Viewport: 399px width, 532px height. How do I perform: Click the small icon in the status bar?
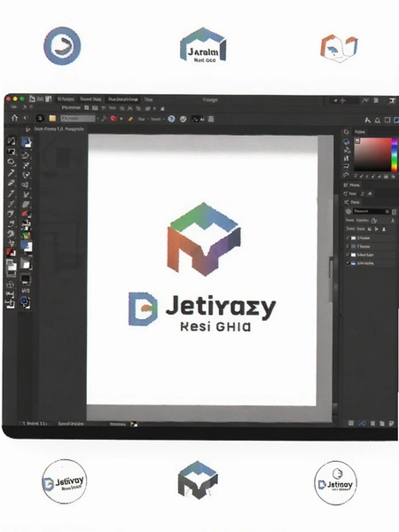(135, 424)
